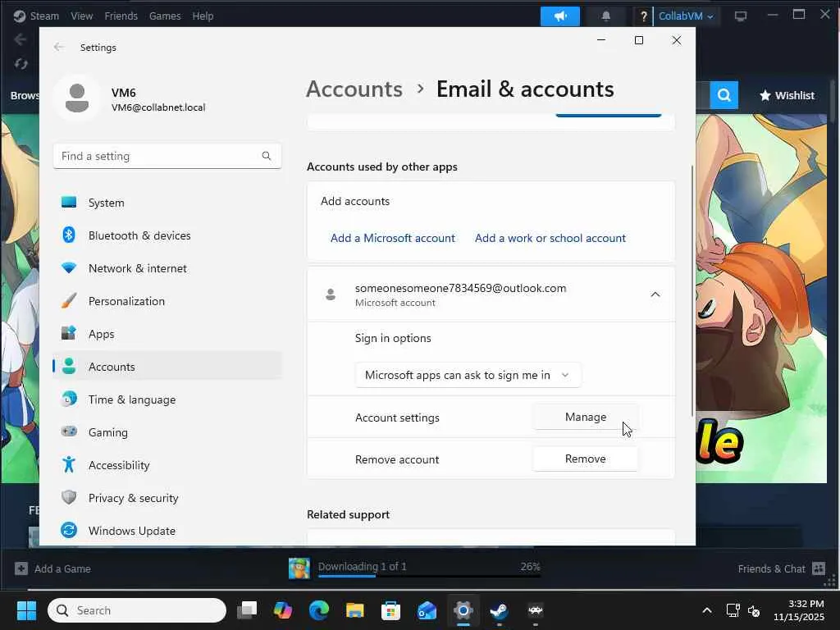Open Task View from the taskbar

coord(247,610)
